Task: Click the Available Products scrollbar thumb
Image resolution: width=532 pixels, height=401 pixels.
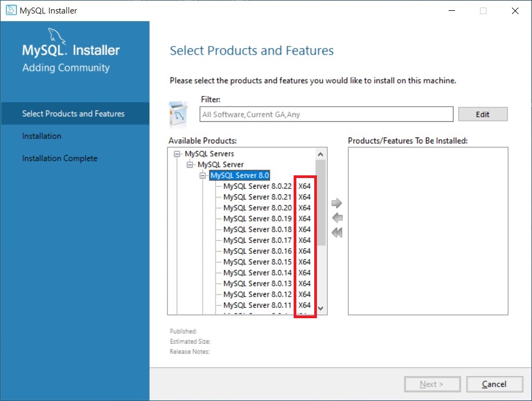Action: 320,203
